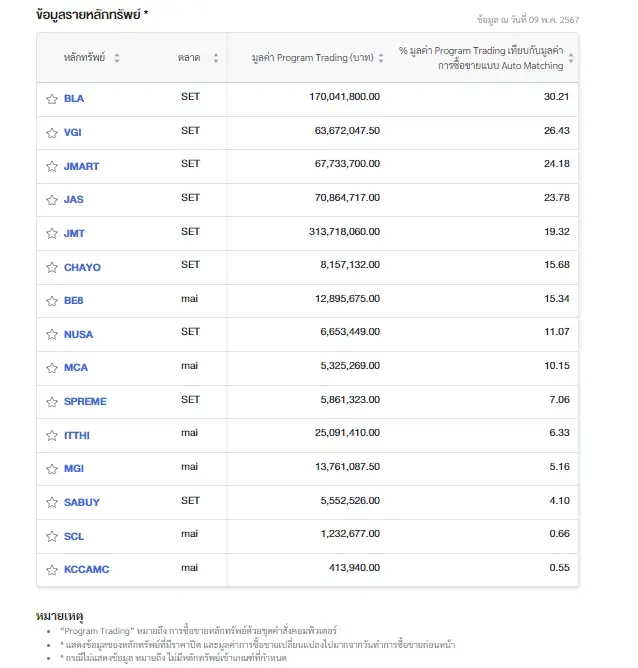Click the ตลาด column header label
638x668 pixels.
pos(189,58)
